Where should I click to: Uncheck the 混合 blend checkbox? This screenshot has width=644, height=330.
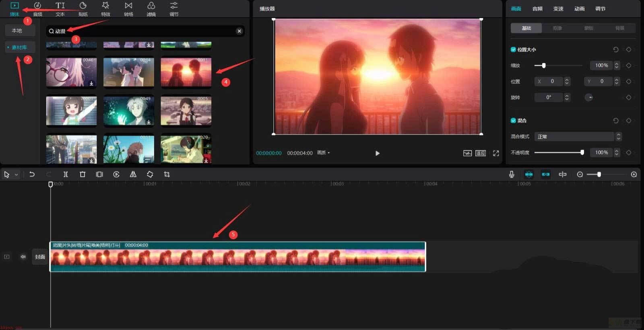pos(513,121)
